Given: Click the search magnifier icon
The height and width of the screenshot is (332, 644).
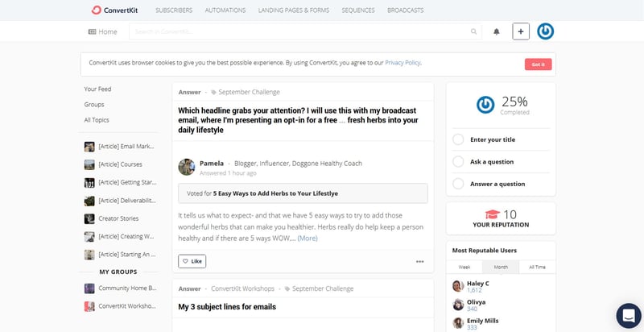Looking at the screenshot, I should (x=473, y=31).
